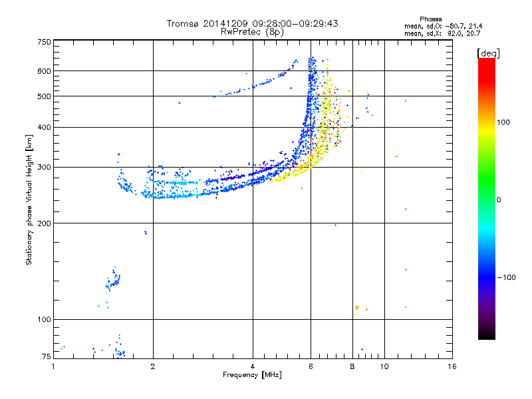Click the "mean, sd,O: -80.7, 21.4" line
The width and height of the screenshot is (532, 399).
tap(443, 26)
